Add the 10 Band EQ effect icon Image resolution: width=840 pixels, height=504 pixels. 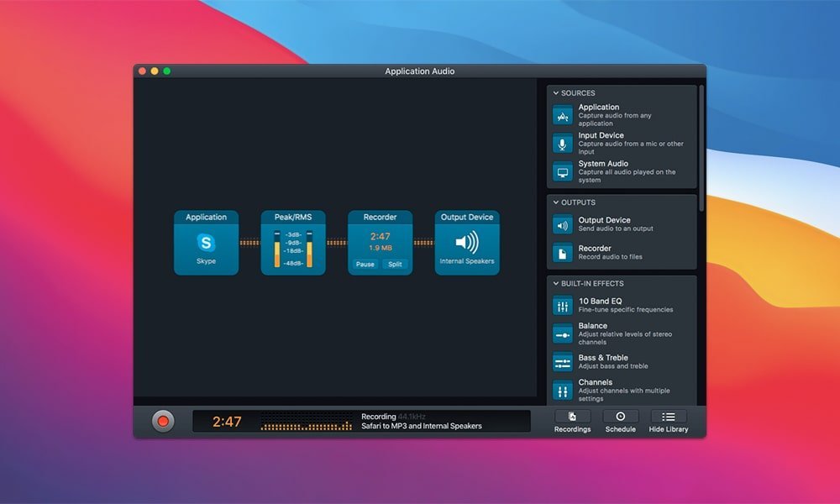(x=562, y=306)
